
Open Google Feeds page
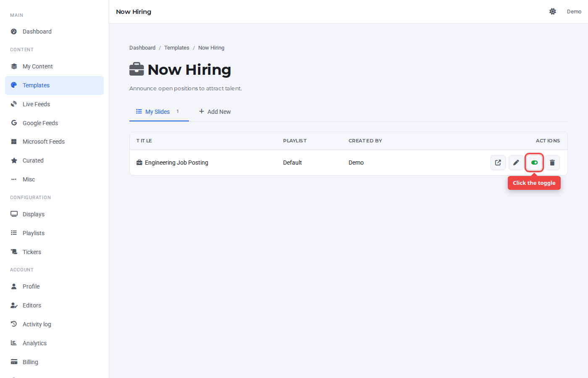[x=54, y=123]
